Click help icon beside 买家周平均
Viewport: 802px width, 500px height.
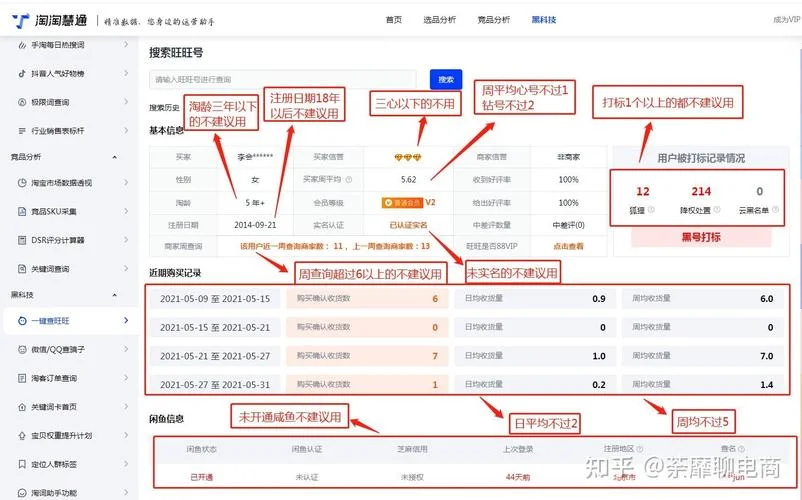pyautogui.click(x=349, y=179)
